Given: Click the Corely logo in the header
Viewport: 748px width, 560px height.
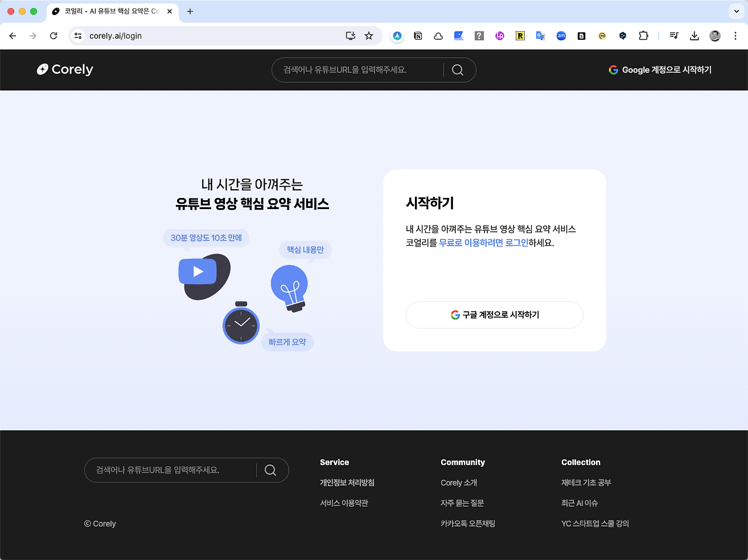Looking at the screenshot, I should (x=64, y=69).
